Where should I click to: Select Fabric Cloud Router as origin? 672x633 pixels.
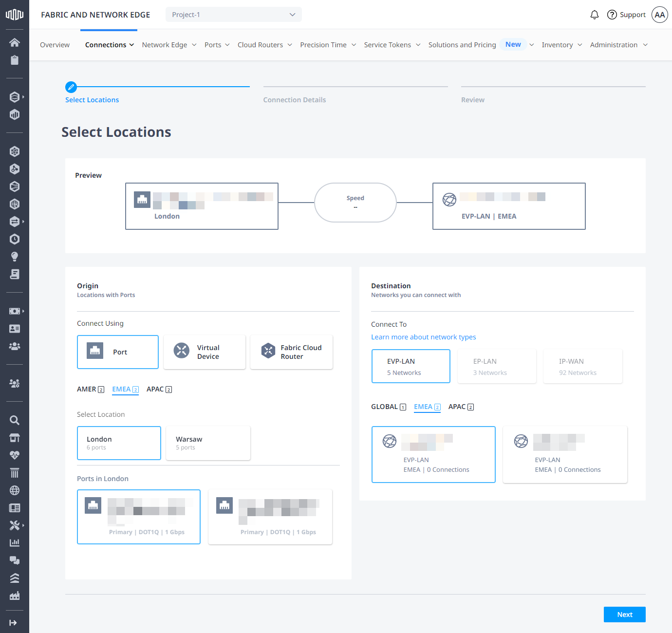click(291, 352)
